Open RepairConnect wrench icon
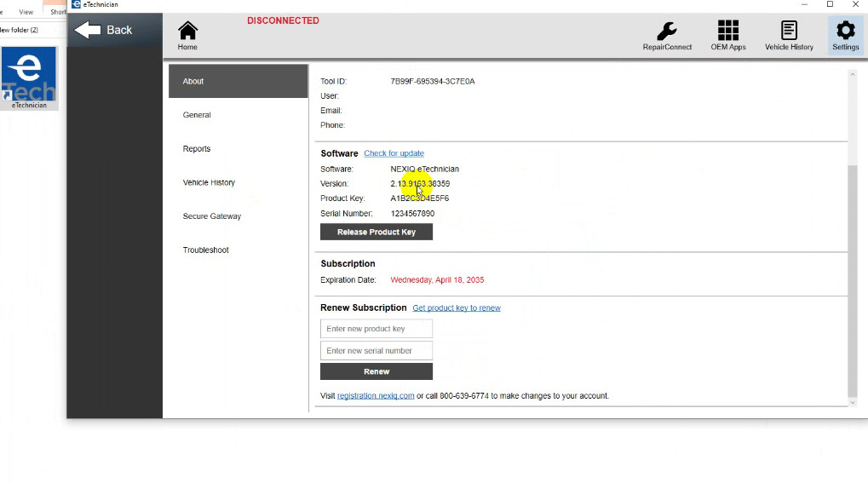Screen dimensions: 868x483 coord(667,36)
